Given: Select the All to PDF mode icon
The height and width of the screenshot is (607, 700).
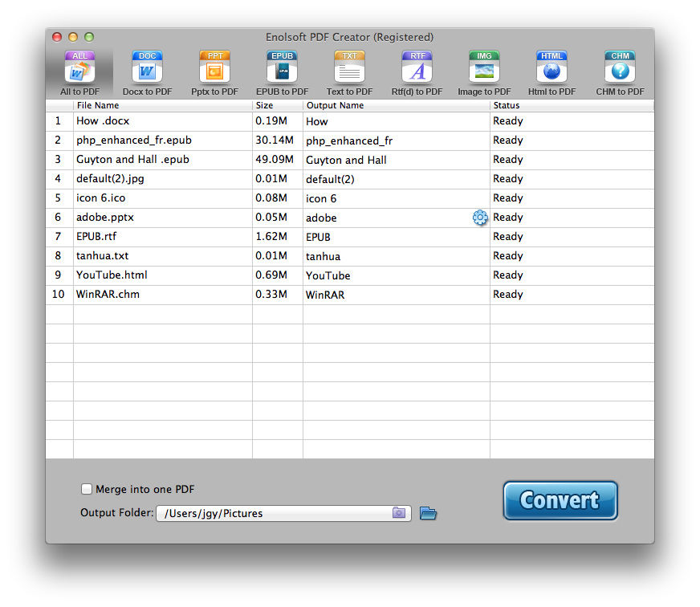Looking at the screenshot, I should click(x=80, y=67).
